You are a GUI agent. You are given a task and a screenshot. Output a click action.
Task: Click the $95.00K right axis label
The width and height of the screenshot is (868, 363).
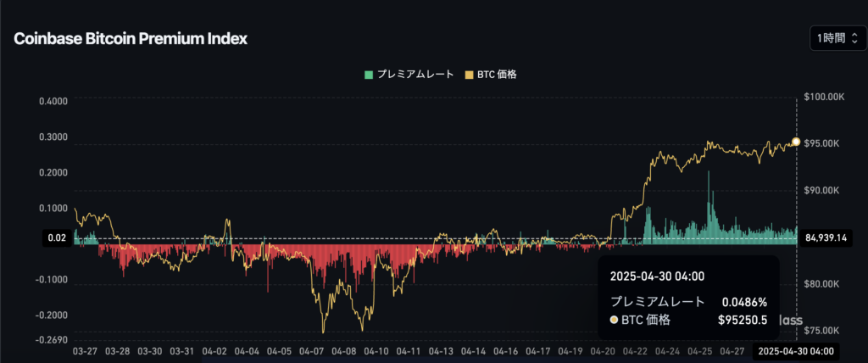(x=821, y=144)
